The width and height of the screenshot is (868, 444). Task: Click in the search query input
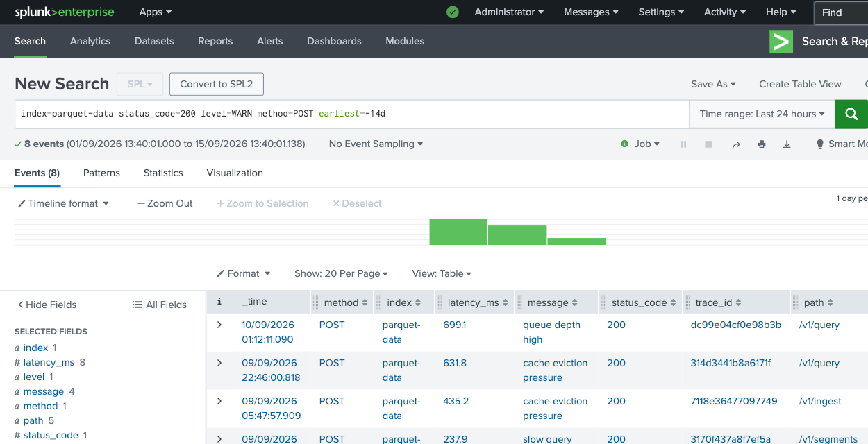pyautogui.click(x=352, y=114)
